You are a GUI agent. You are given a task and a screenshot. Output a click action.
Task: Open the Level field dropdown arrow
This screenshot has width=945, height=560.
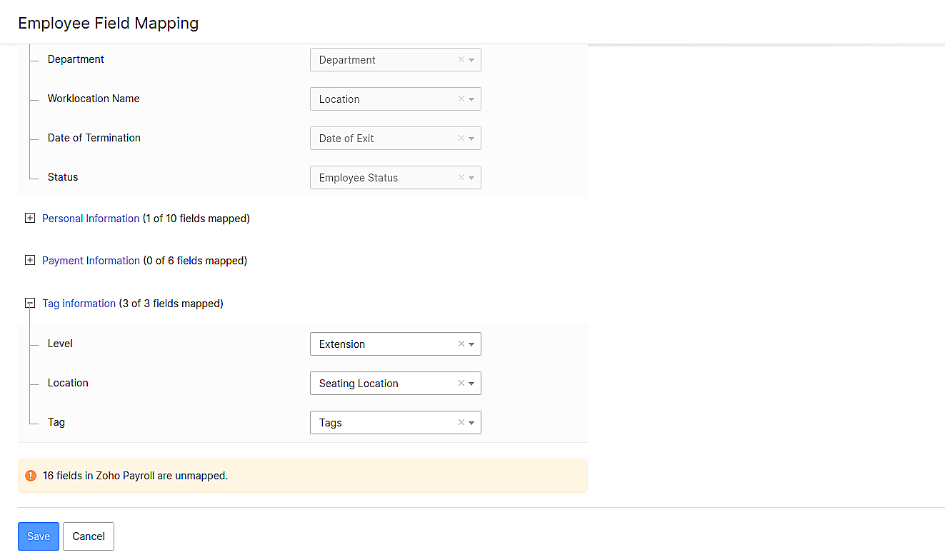(x=471, y=344)
